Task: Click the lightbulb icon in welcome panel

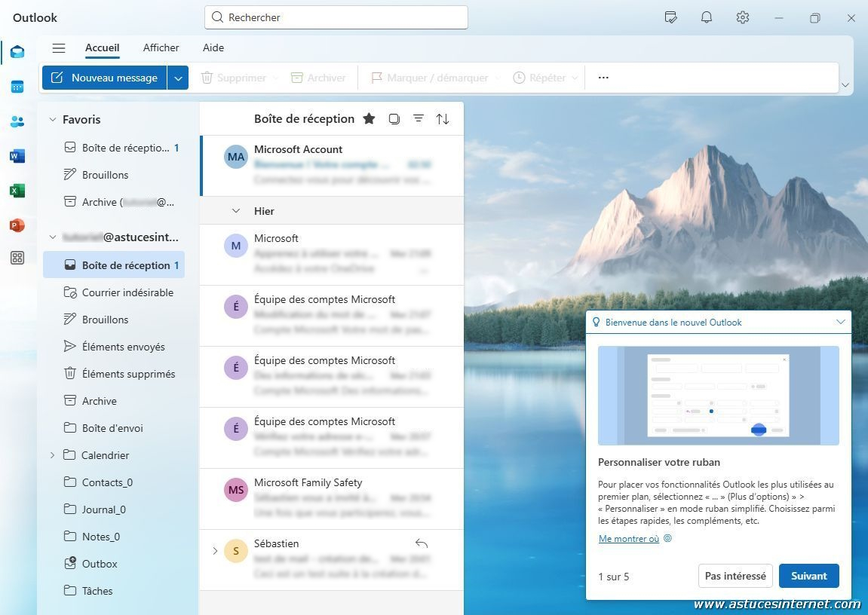Action: tap(597, 322)
